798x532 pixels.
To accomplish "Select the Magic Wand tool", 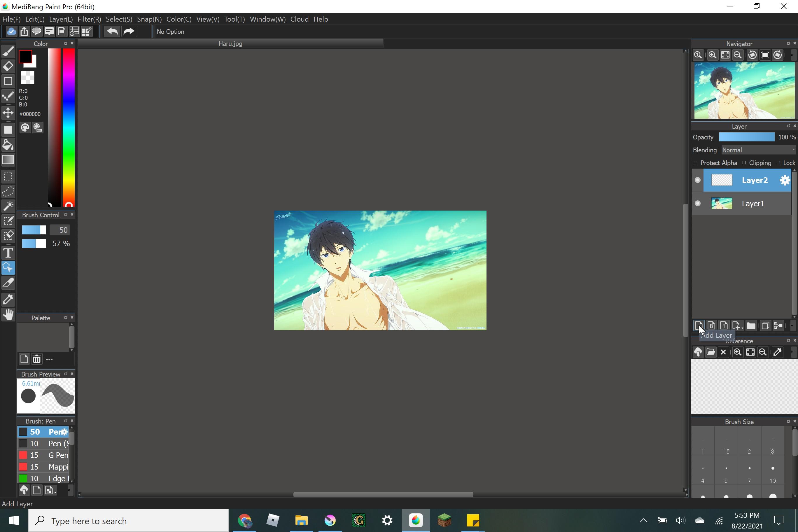I will tap(8, 206).
